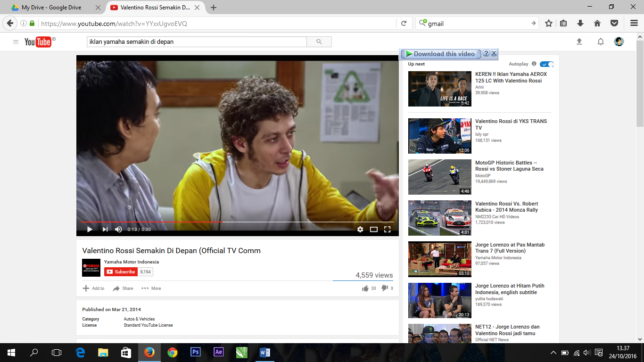Click the YouTube search magnifier button

coord(319,42)
